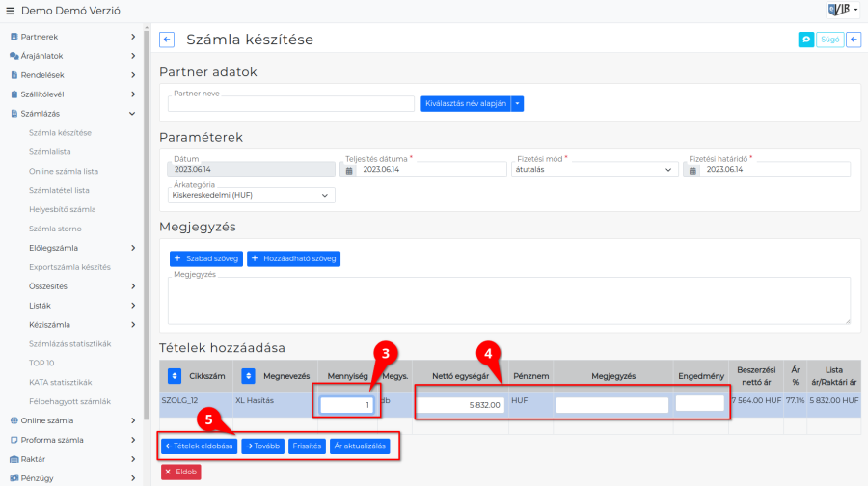Open the Árkategória dropdown
This screenshot has height=486, width=868.
[x=251, y=195]
